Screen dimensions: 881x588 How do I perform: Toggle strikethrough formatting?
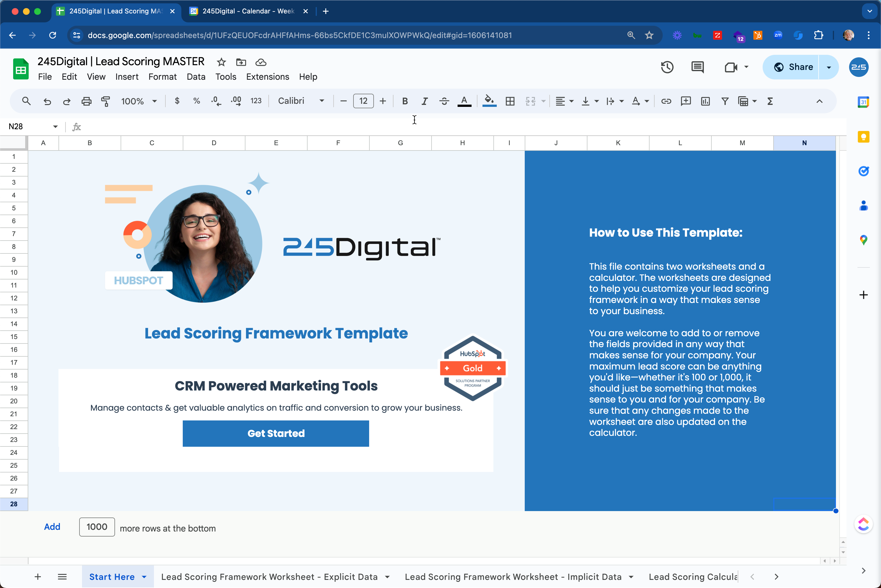444,101
